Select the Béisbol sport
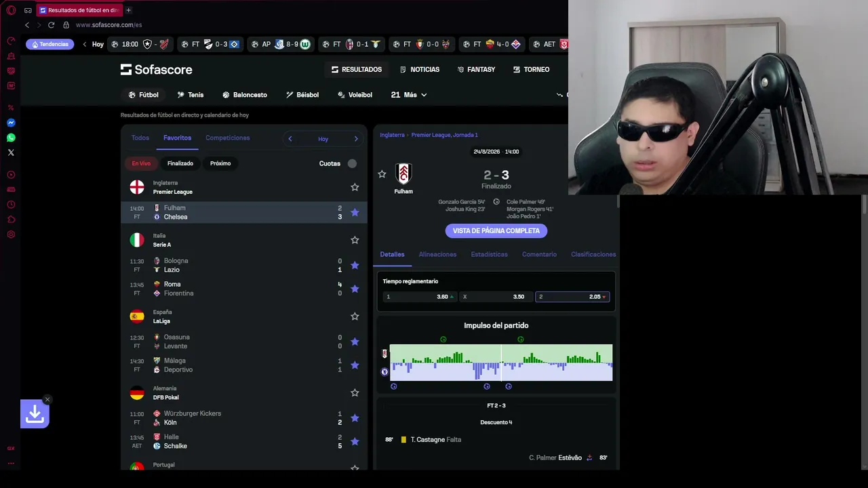 point(302,95)
